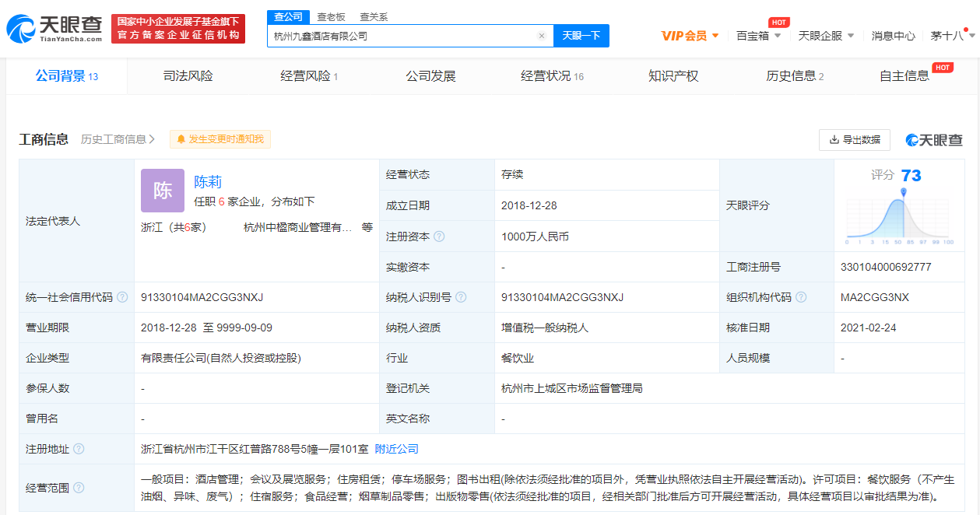980x515 pixels.
Task: Select the 查老板 search tab
Action: click(x=331, y=16)
